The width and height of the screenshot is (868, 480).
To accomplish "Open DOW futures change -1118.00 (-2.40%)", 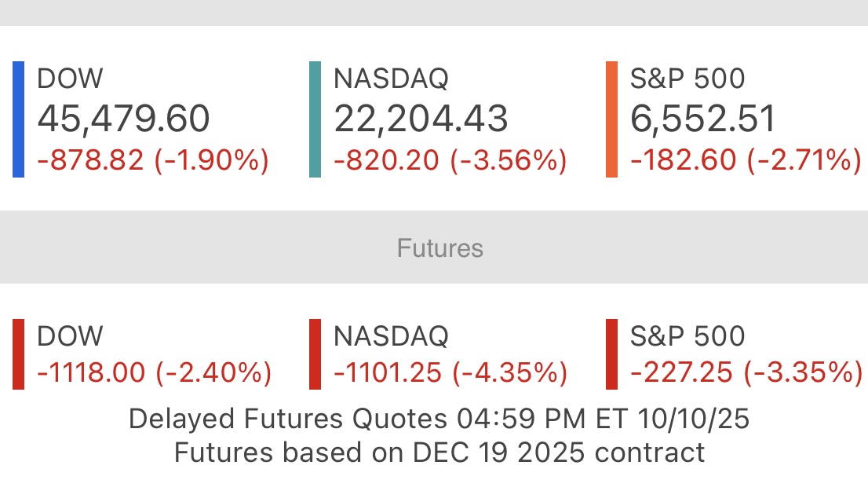I will tap(155, 372).
